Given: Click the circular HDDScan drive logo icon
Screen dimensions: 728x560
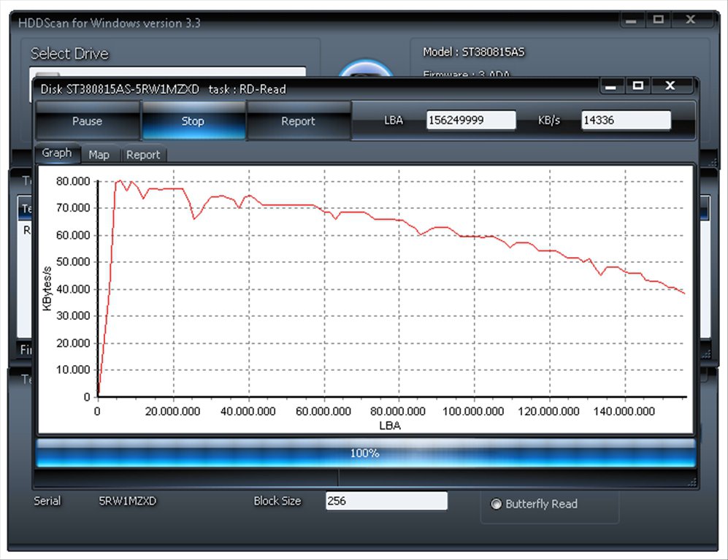Looking at the screenshot, I should pos(365,68).
